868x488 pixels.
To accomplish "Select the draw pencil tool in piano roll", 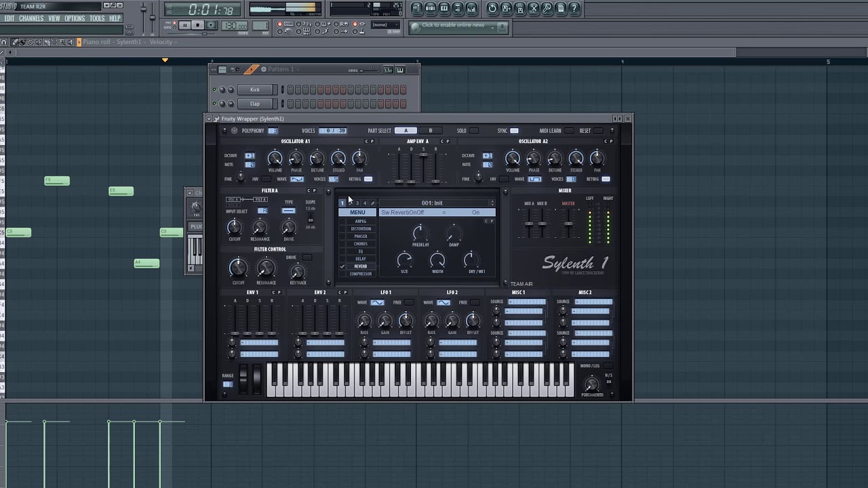I will [x=16, y=42].
